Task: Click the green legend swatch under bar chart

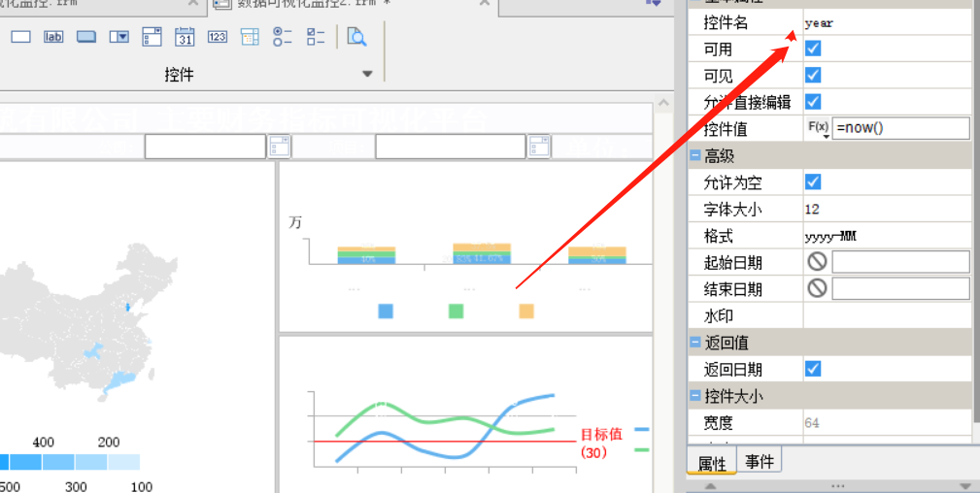Action: (x=456, y=312)
